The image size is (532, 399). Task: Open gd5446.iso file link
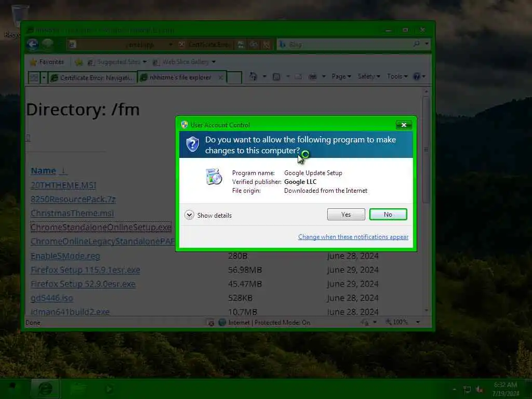pos(51,298)
